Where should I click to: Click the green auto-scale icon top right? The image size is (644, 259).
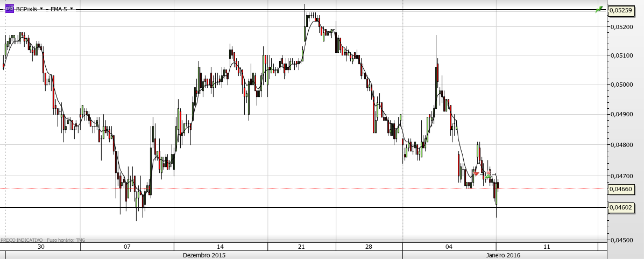click(x=600, y=9)
